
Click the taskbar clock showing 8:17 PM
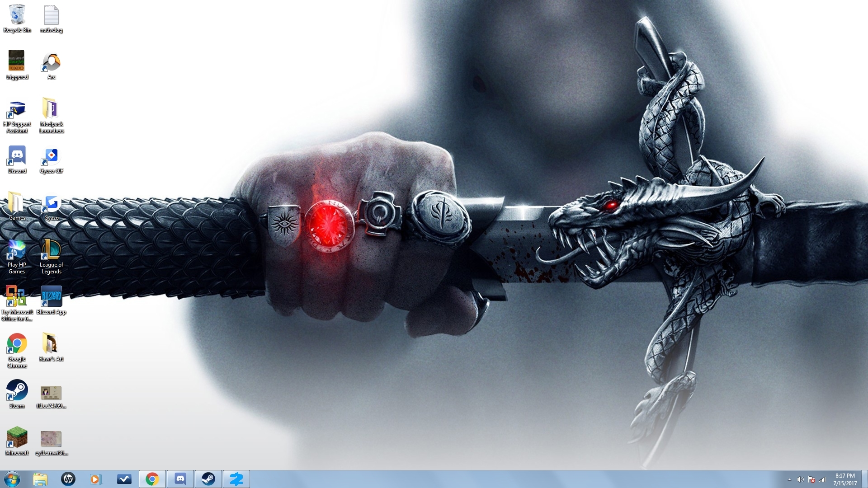(x=844, y=479)
